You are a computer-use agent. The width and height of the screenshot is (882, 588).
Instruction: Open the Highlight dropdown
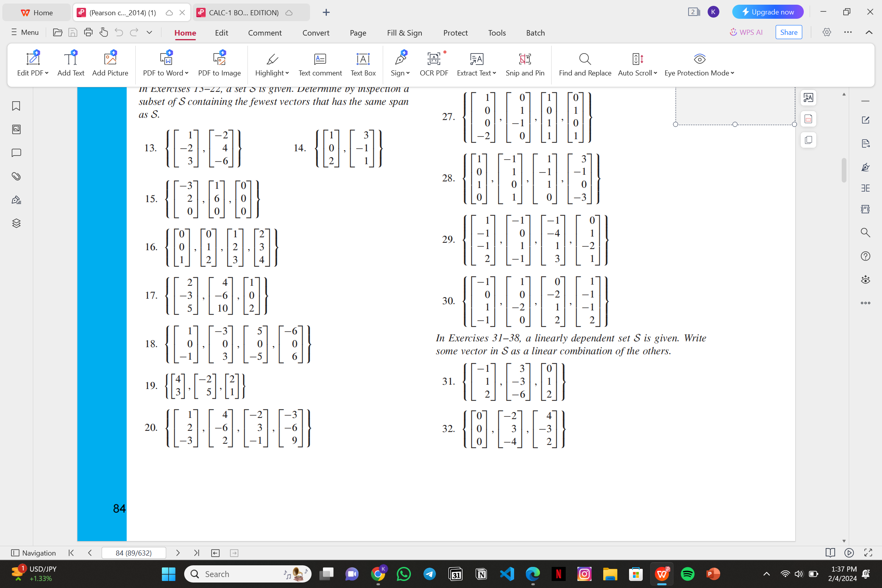tap(272, 65)
